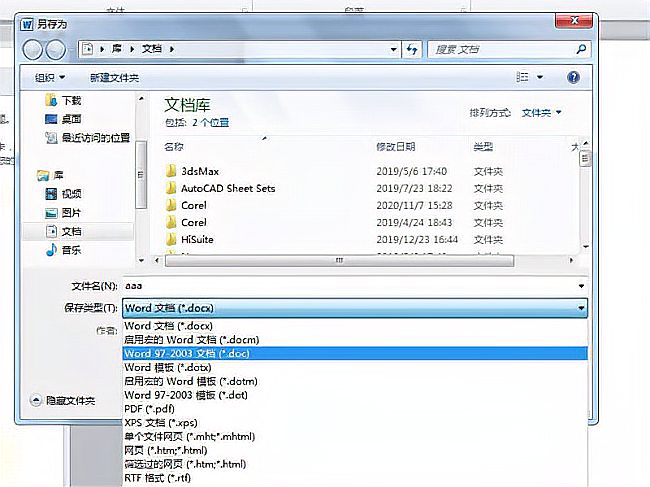
Task: Expand the file name history dropdown
Action: click(581, 286)
